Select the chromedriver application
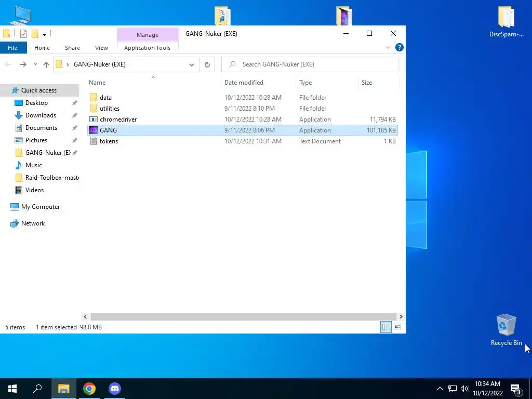532x399 pixels. (x=242, y=119)
